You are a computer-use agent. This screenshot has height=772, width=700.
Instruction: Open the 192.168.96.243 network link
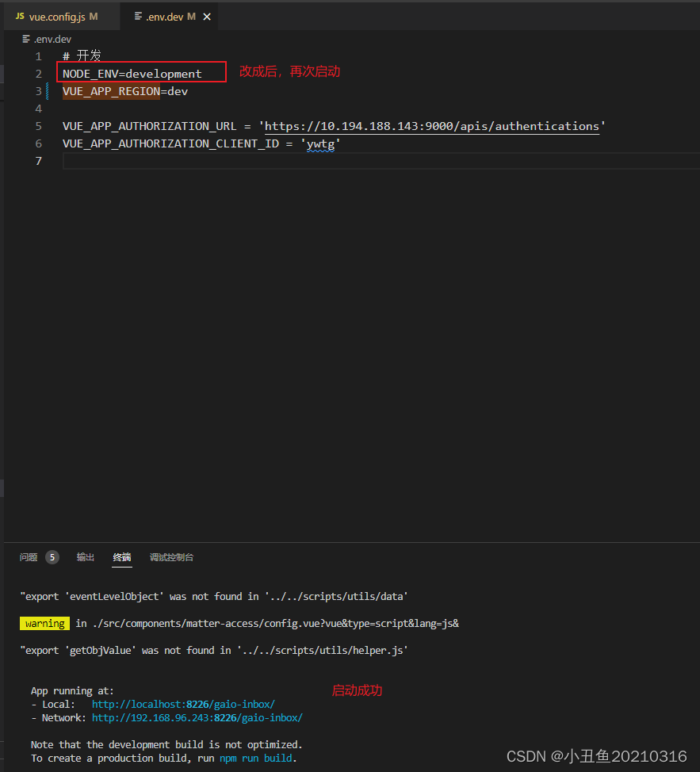click(198, 717)
